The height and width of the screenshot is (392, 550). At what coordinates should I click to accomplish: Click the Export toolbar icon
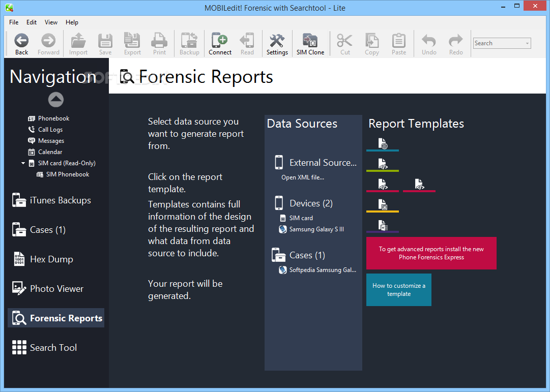pos(132,44)
